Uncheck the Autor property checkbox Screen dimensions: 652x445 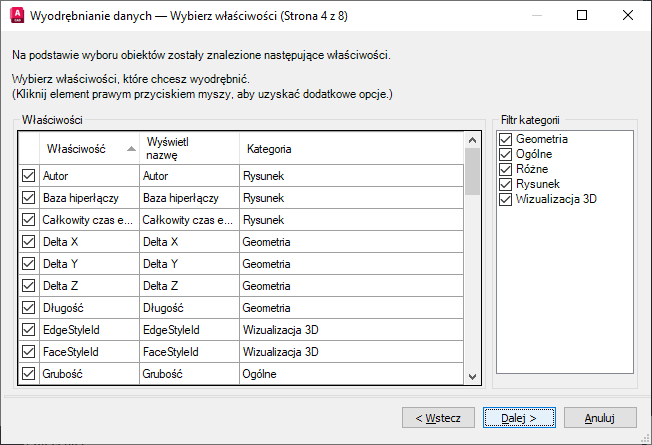click(28, 175)
